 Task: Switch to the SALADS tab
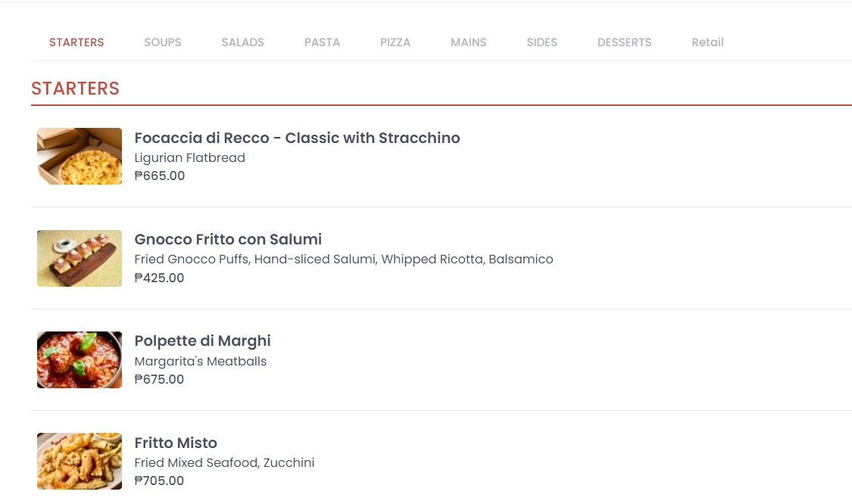coord(242,42)
